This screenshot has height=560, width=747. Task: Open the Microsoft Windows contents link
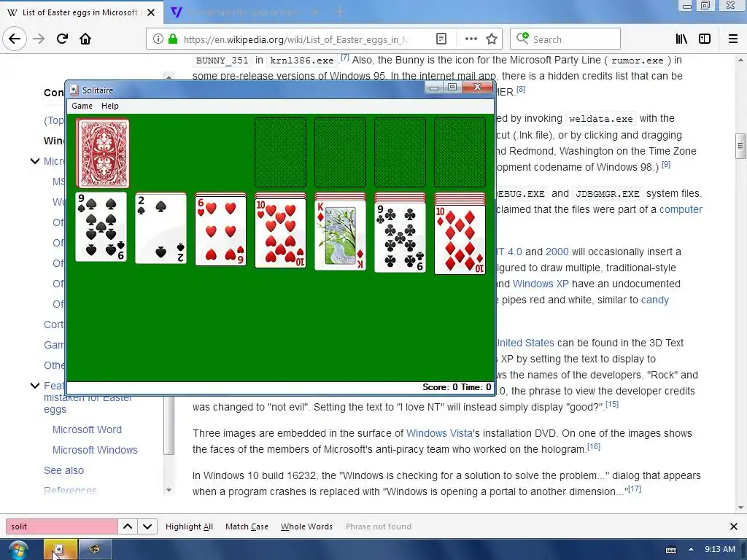coord(95,450)
